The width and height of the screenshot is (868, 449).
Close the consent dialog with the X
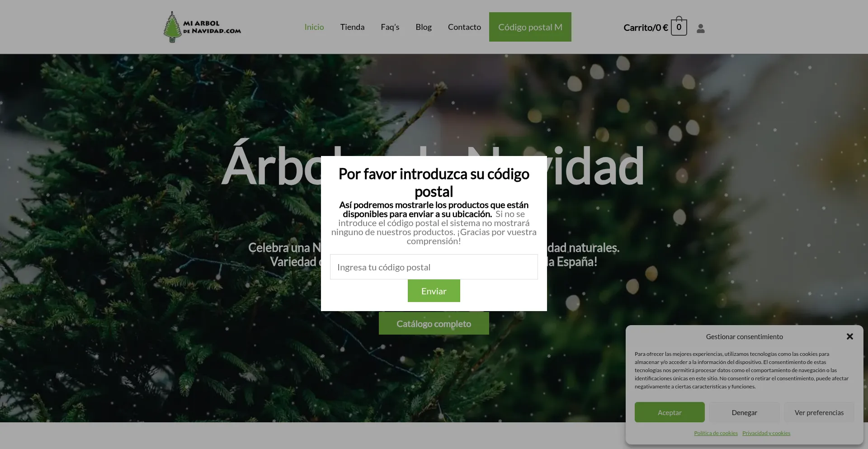(849, 336)
